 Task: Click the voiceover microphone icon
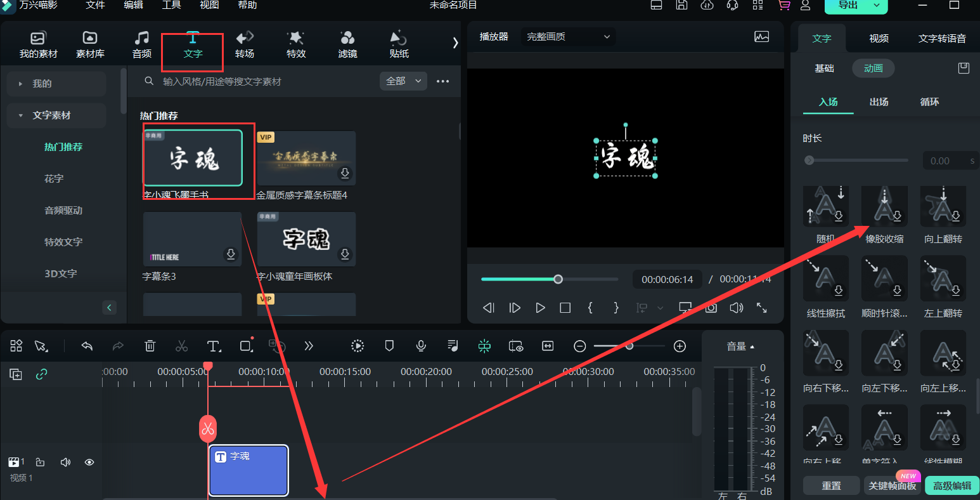point(421,346)
